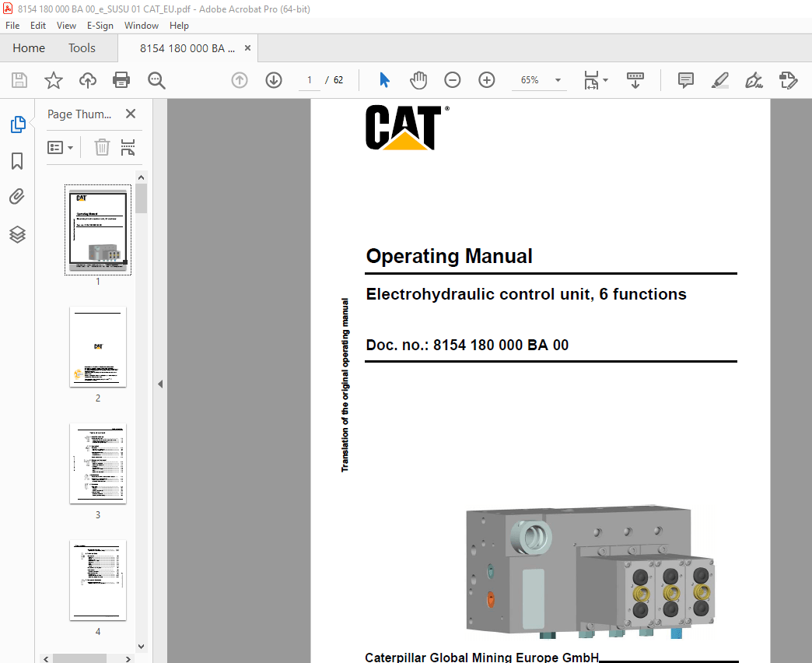The width and height of the screenshot is (812, 663).
Task: Toggle the star to mark as favorite
Action: [53, 79]
